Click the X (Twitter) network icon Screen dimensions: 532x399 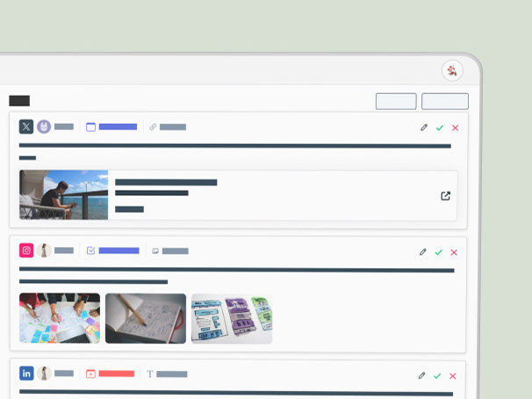tap(26, 127)
